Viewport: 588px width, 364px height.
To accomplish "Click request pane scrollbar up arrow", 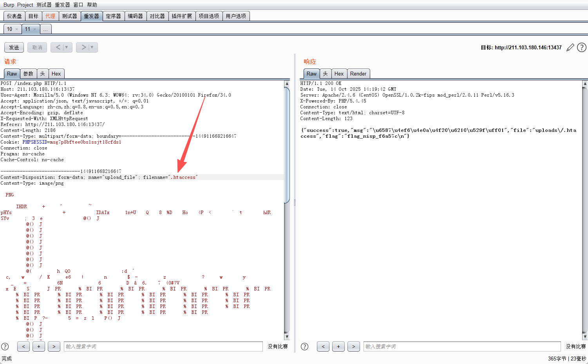I will (x=287, y=83).
